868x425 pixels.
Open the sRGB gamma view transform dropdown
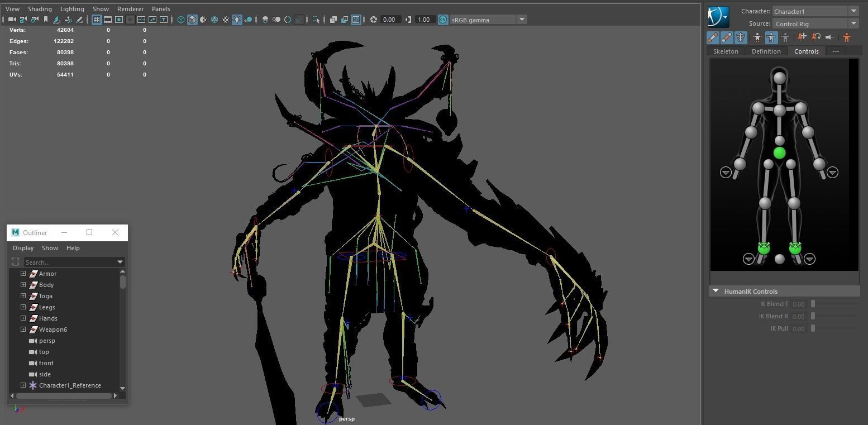522,20
